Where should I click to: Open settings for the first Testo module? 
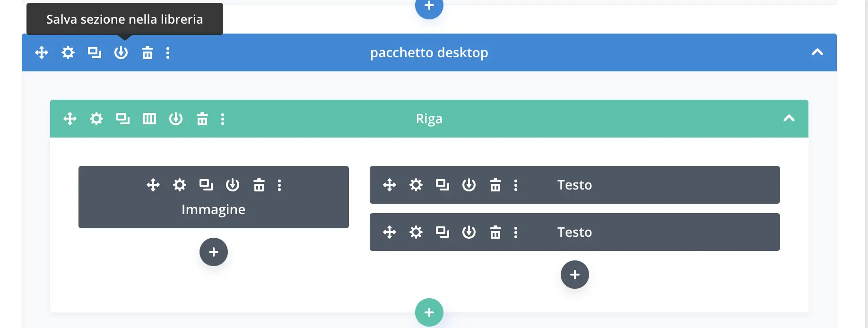[416, 185]
